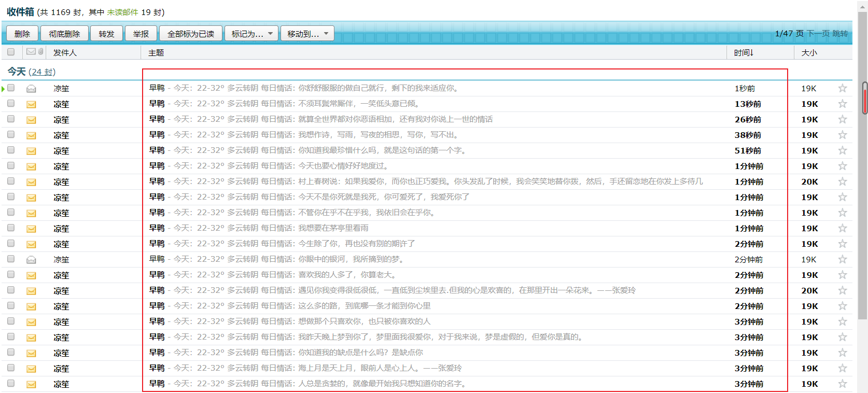Open the 标记为... dropdown
The width and height of the screenshot is (868, 393).
click(251, 34)
